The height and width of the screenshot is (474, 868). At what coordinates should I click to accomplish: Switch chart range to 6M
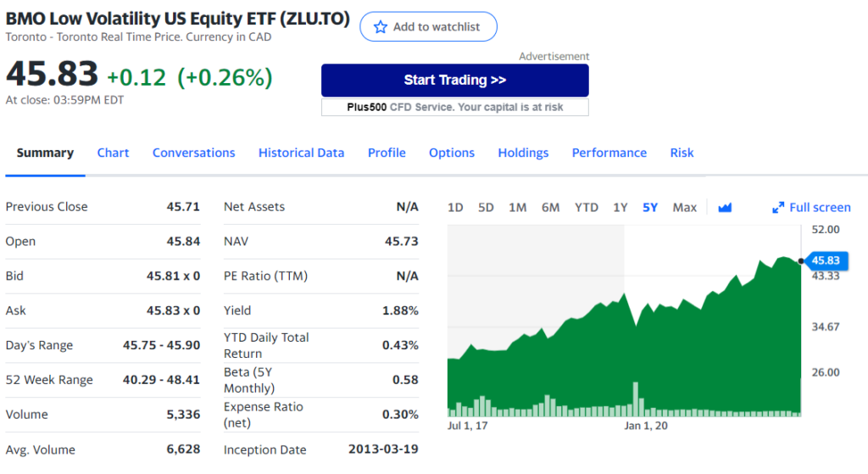550,208
